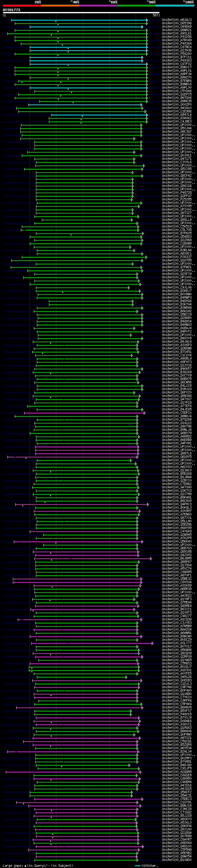The width and height of the screenshot is (197, 868).
Task: Open hit UniRef100_P93256
Action: tap(176, 37)
